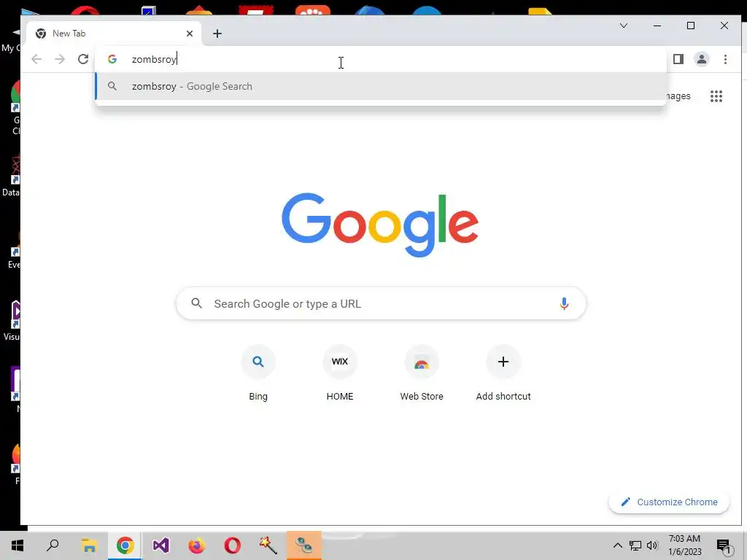Go forward using the forward arrow
This screenshot has height=560, width=747.
(60, 59)
